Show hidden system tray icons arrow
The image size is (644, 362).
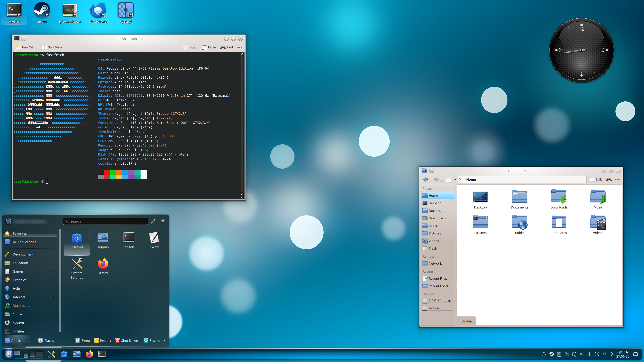611,354
